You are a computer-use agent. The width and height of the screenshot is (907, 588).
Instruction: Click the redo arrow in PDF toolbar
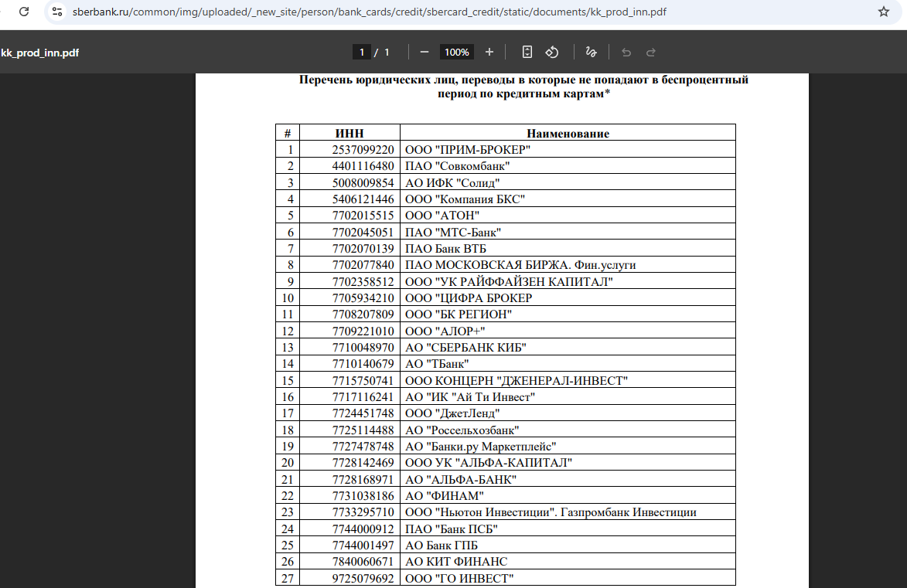pos(651,53)
